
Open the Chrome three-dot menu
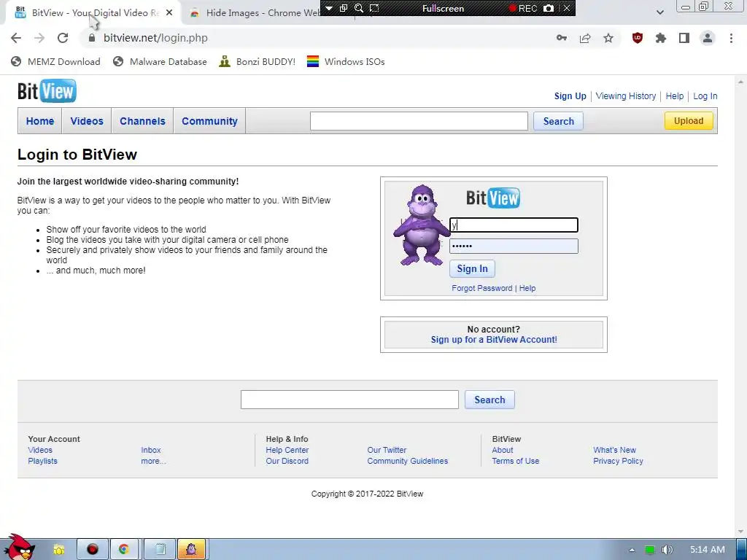tap(731, 38)
